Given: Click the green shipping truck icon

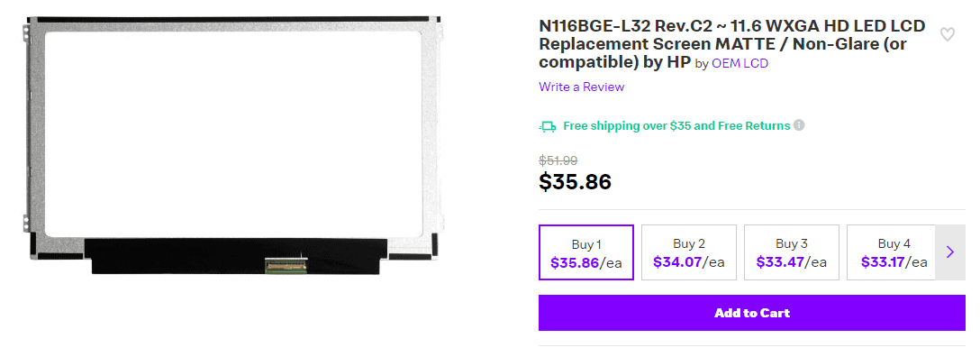Looking at the screenshot, I should pos(548,126).
